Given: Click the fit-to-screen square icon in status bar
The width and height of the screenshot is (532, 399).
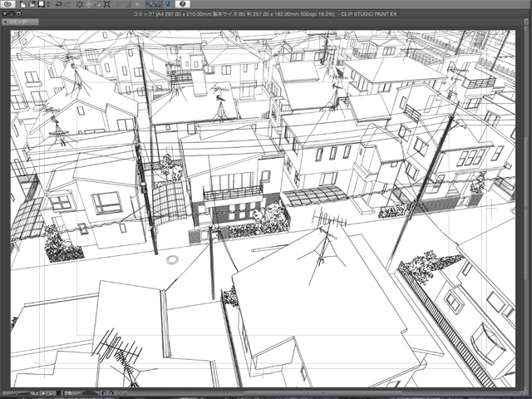Looking at the screenshot, I should (x=58, y=393).
